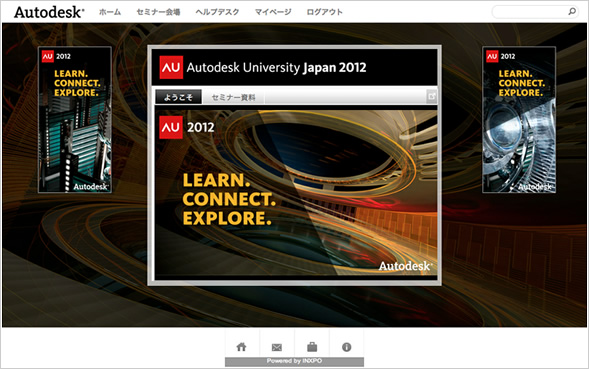
Task: Click the red AU logo in header banner
Action: [171, 67]
